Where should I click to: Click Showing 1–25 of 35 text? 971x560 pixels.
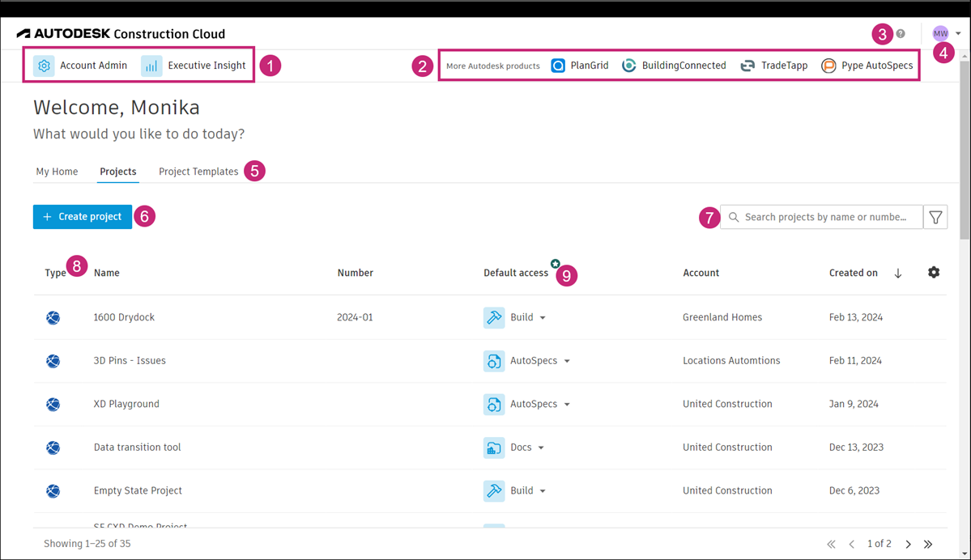click(87, 544)
